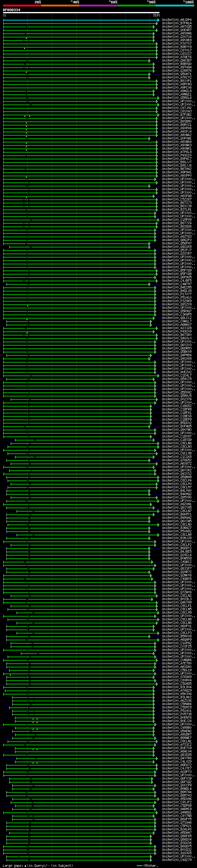Select hit label UniRef100_A7KCY2

(x=177, y=78)
